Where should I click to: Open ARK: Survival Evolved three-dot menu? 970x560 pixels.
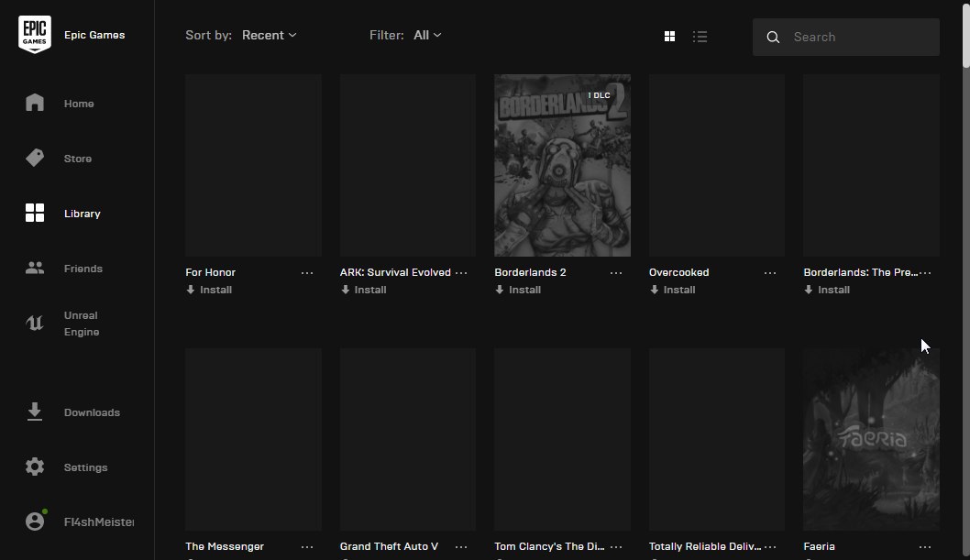click(x=461, y=272)
